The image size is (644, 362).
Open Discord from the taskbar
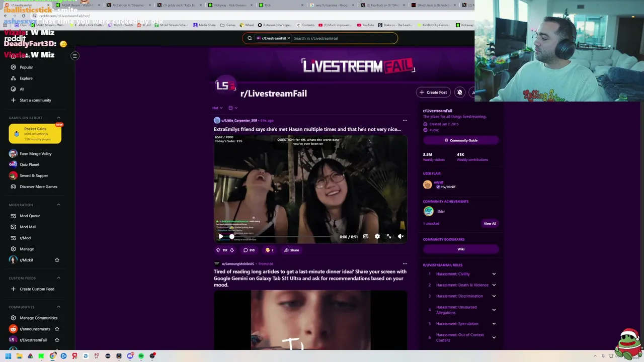(130, 356)
